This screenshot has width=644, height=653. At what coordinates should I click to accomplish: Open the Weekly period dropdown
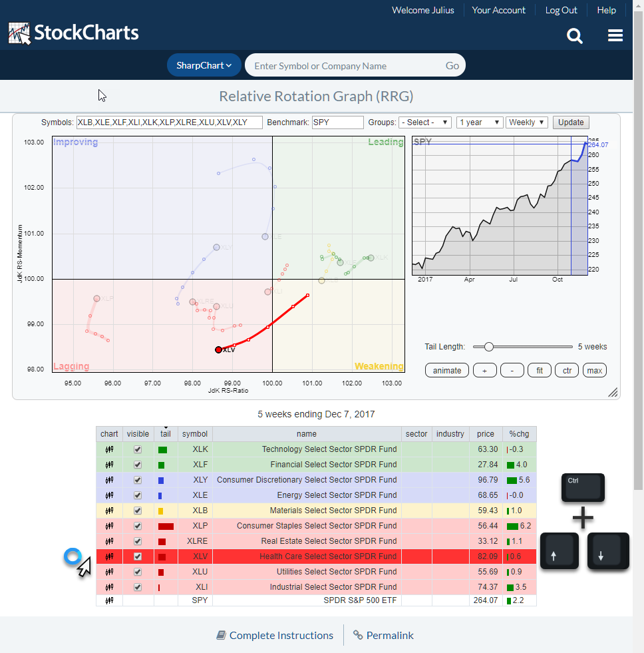526,122
